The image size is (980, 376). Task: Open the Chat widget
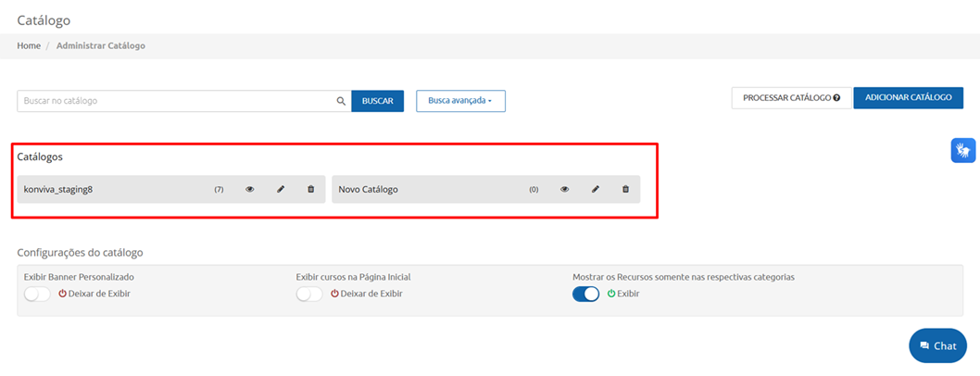pos(937,345)
